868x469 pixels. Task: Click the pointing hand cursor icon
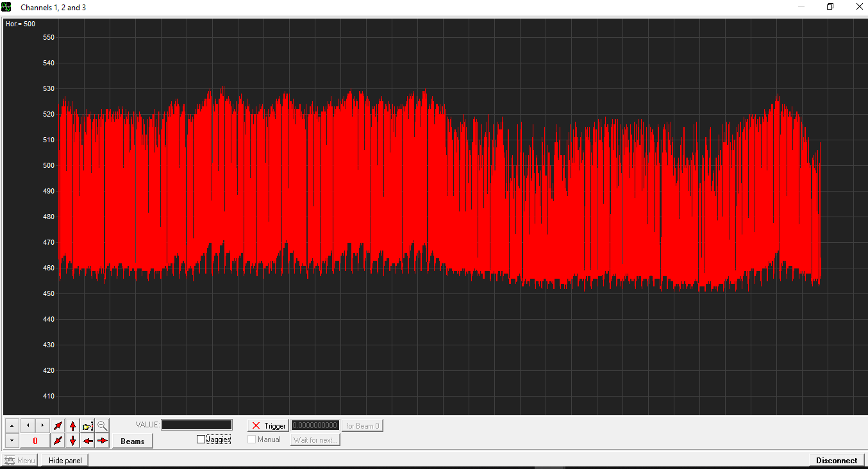(88, 425)
